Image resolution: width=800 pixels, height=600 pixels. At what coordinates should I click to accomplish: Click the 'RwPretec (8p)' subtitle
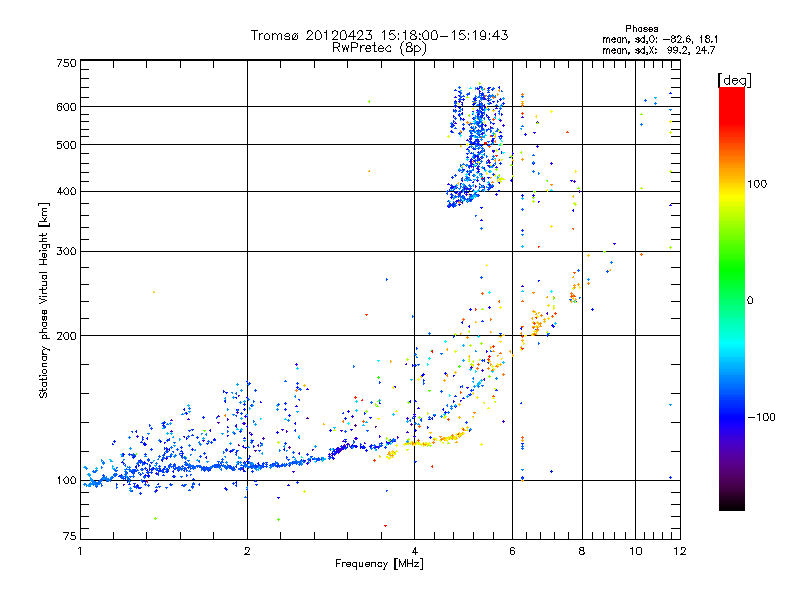click(x=379, y=48)
